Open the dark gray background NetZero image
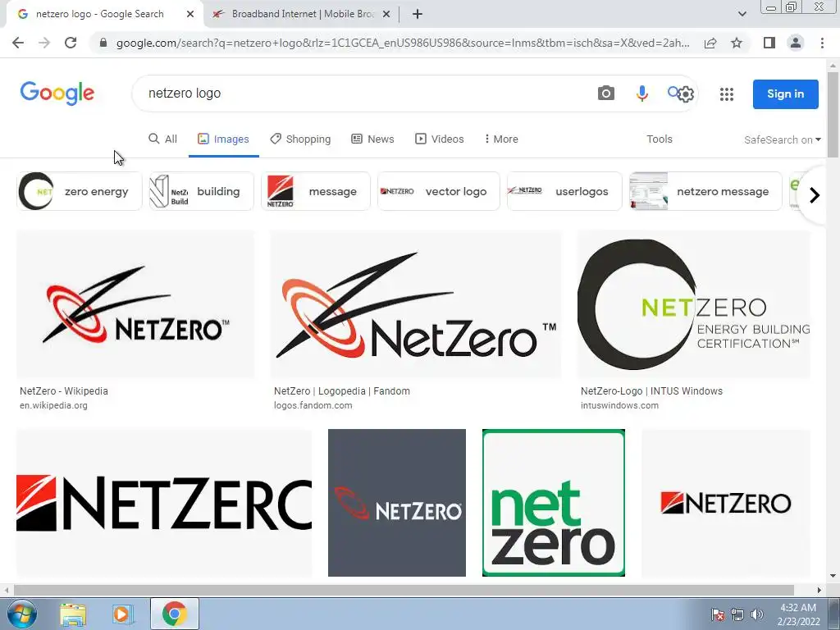The image size is (840, 630). coord(397,503)
